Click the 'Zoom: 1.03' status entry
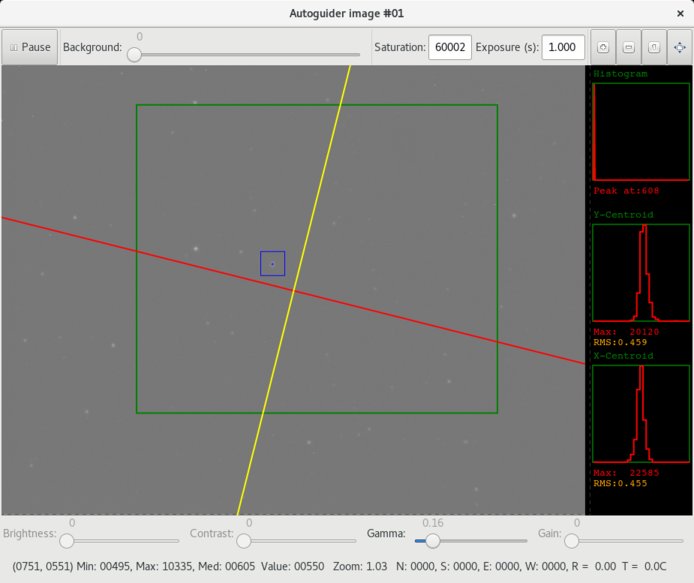The image size is (694, 583). [x=360, y=566]
